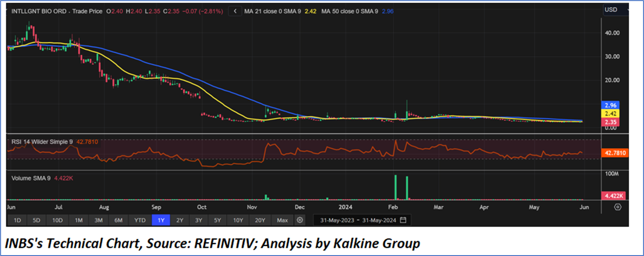Select the 20Y time range
The image size is (644, 256).
click(260, 220)
